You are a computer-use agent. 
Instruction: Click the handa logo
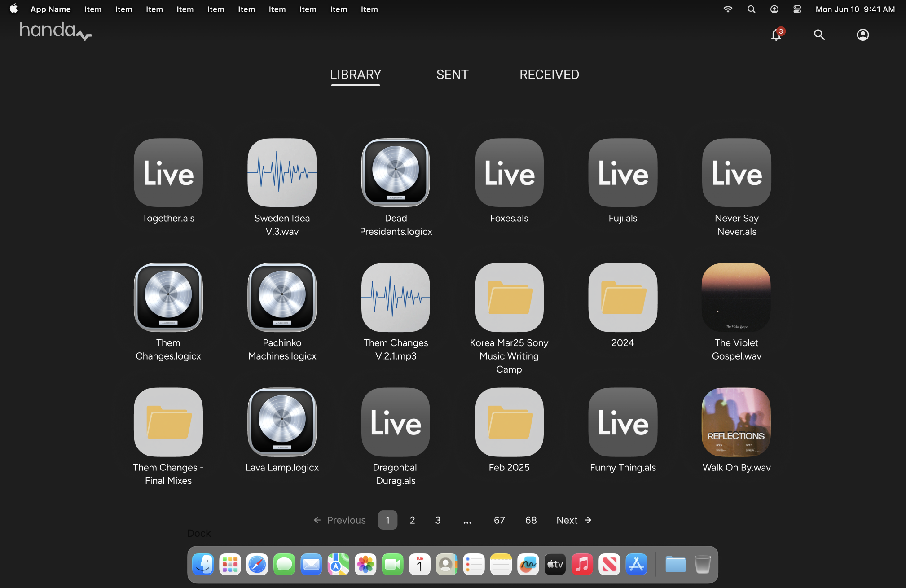(55, 31)
